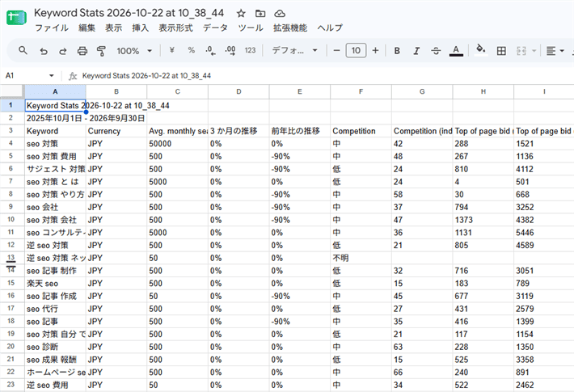Toggle bold formatting

[x=397, y=51]
